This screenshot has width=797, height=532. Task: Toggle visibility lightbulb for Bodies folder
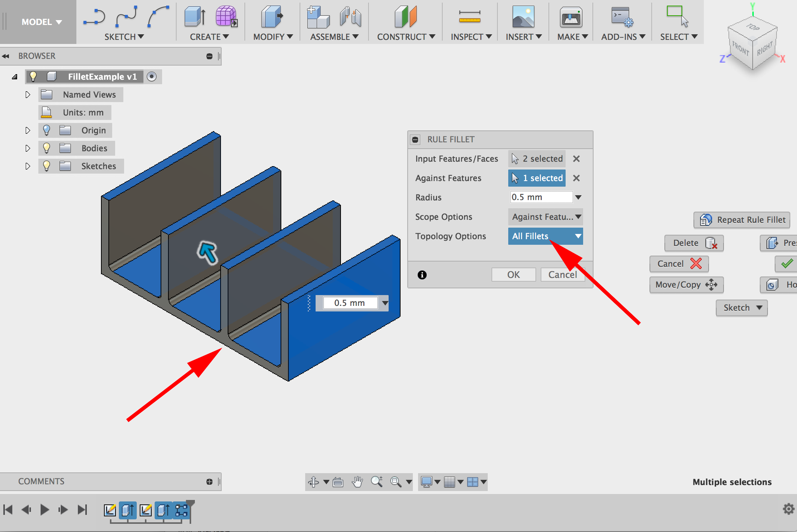pyautogui.click(x=47, y=148)
